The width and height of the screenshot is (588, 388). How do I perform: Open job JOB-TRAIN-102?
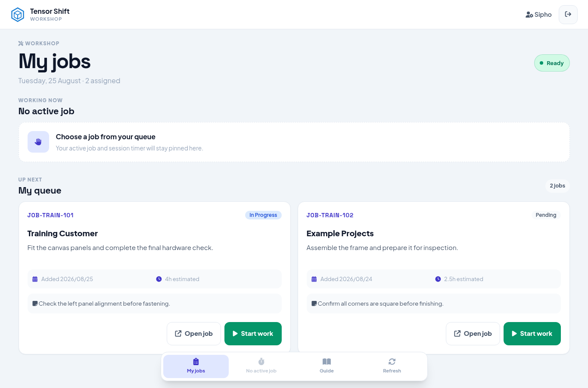click(473, 334)
